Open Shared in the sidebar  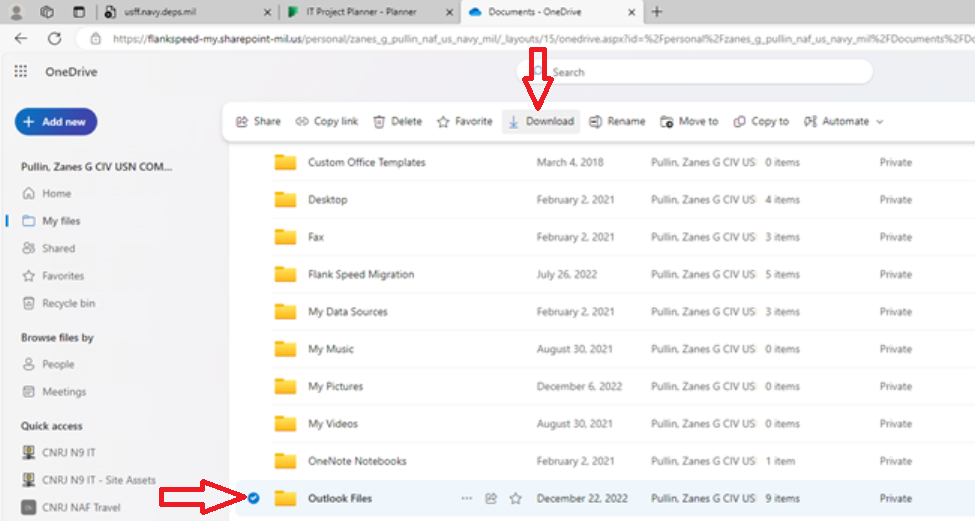coord(49,248)
